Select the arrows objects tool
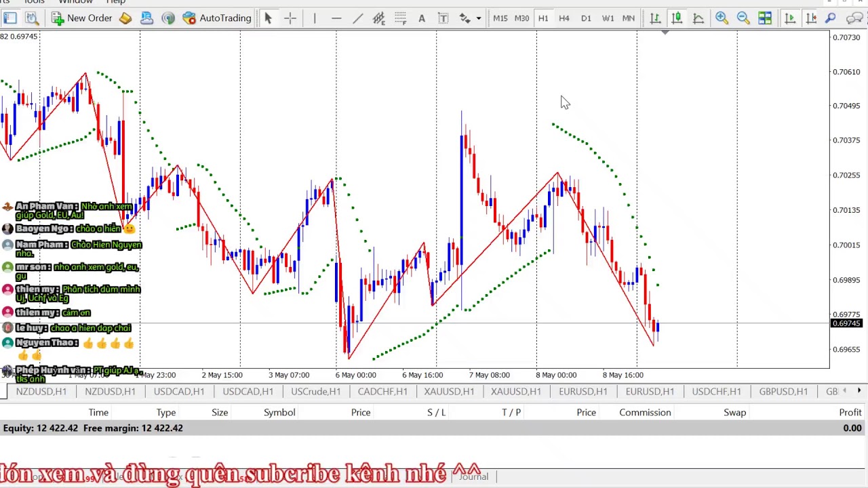Image resolution: width=868 pixels, height=488 pixels. 465,18
